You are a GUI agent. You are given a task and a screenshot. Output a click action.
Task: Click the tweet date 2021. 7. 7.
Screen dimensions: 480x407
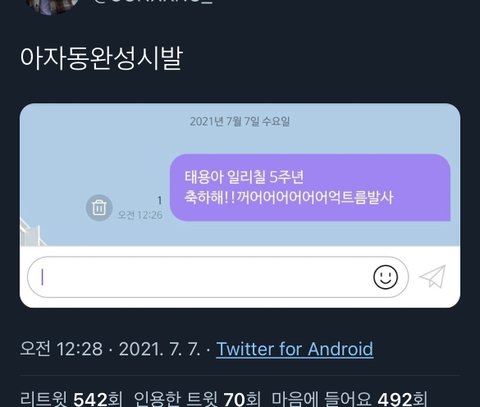point(160,349)
